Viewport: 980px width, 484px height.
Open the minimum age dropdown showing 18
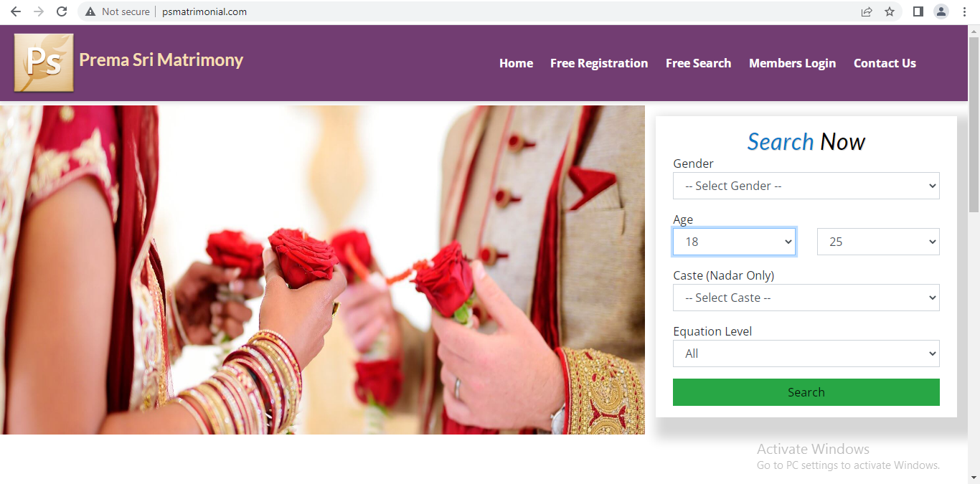pyautogui.click(x=734, y=242)
